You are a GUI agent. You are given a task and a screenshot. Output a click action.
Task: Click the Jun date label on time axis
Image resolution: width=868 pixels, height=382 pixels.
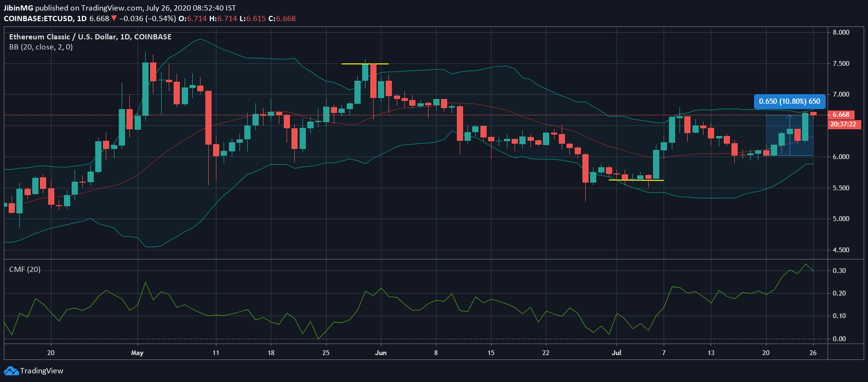point(381,353)
